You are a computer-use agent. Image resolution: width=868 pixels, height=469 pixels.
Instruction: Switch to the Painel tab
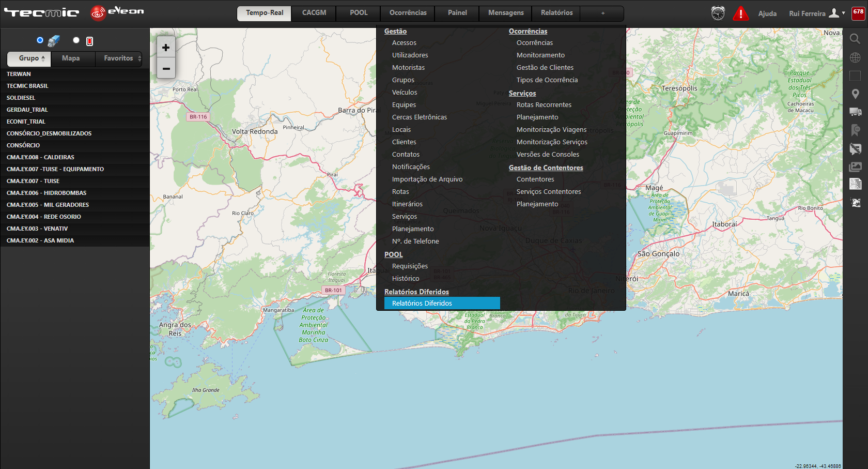click(x=457, y=13)
